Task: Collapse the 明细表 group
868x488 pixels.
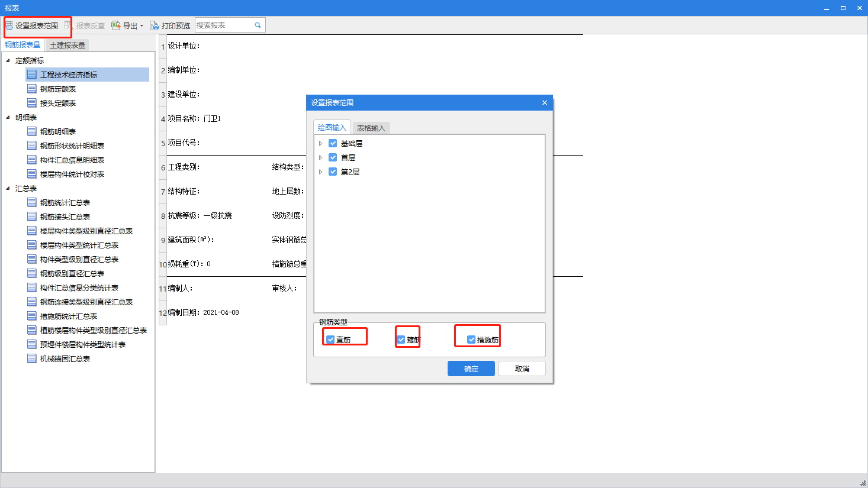Action: click(8, 117)
